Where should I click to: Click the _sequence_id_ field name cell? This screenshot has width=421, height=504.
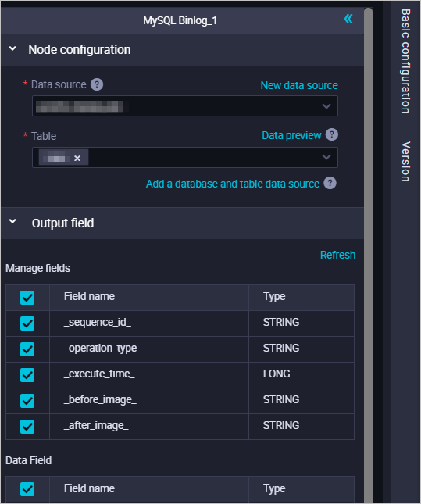click(149, 323)
